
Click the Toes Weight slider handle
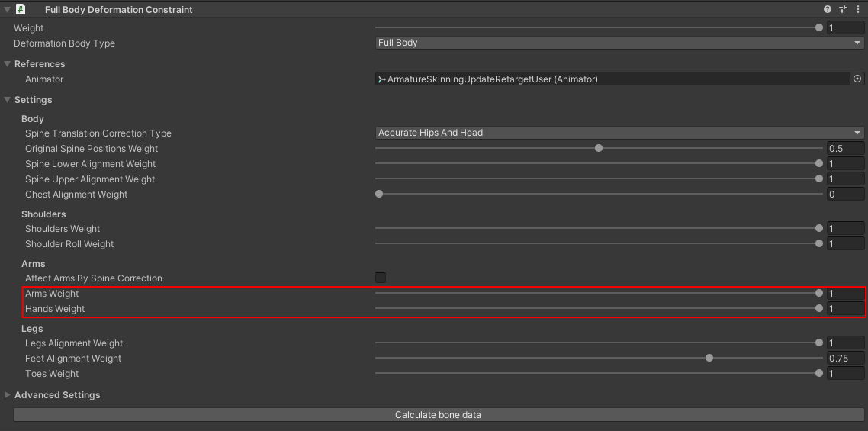tap(819, 373)
